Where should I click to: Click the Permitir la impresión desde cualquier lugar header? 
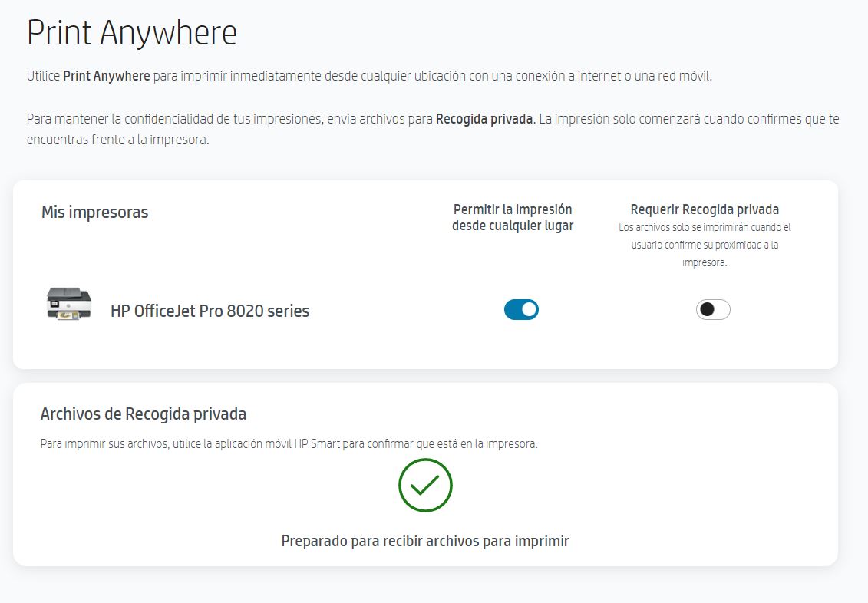pyautogui.click(x=513, y=217)
